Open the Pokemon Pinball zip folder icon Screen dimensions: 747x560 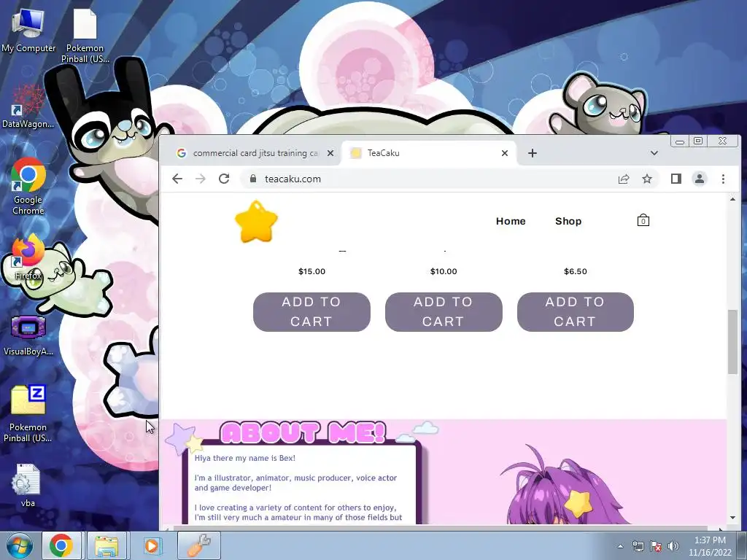tap(28, 413)
